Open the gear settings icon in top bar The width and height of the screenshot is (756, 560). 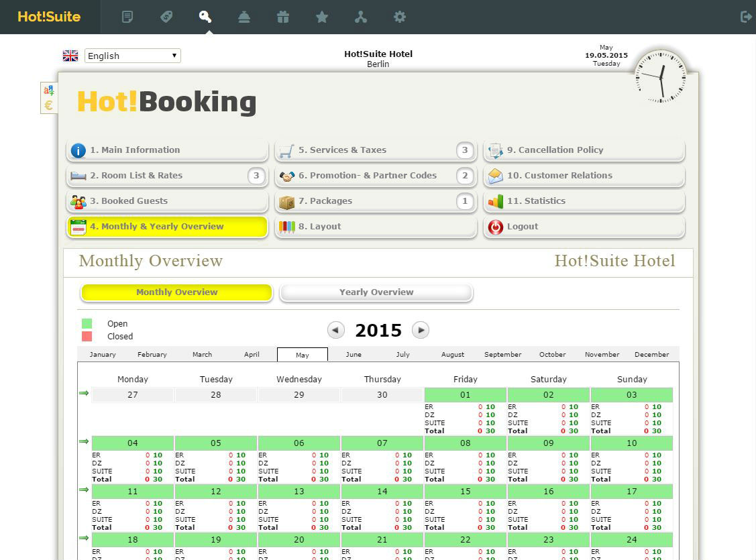point(400,17)
